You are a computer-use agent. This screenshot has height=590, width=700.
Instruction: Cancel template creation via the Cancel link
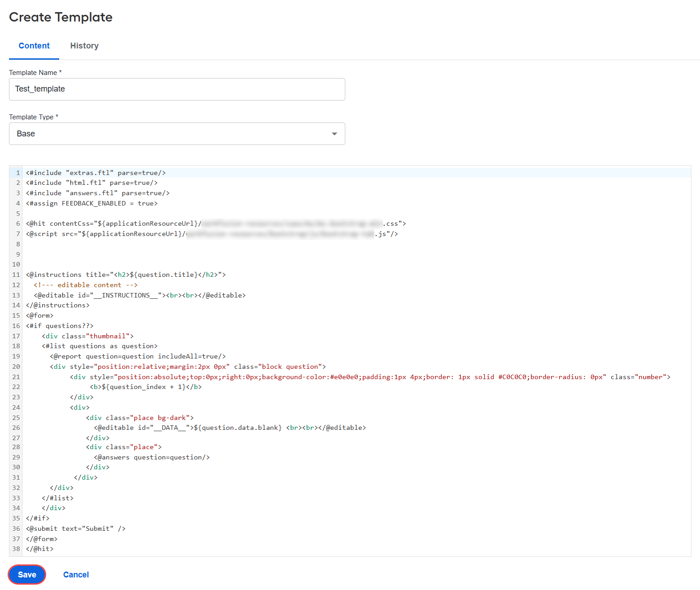(x=76, y=575)
